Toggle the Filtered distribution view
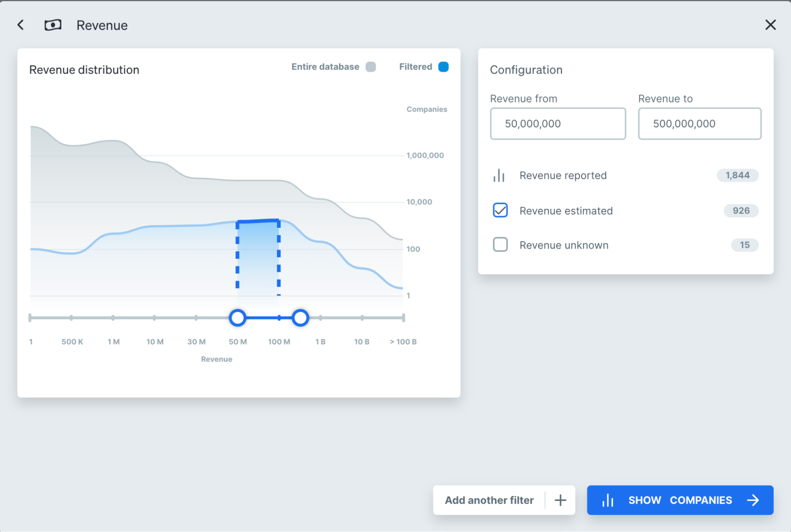The height and width of the screenshot is (532, 791). point(443,66)
